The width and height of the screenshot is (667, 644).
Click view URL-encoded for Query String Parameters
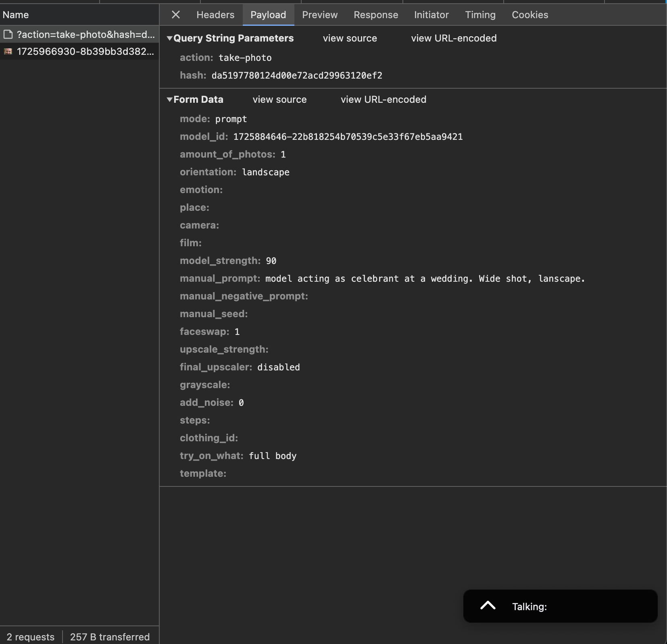[454, 38]
